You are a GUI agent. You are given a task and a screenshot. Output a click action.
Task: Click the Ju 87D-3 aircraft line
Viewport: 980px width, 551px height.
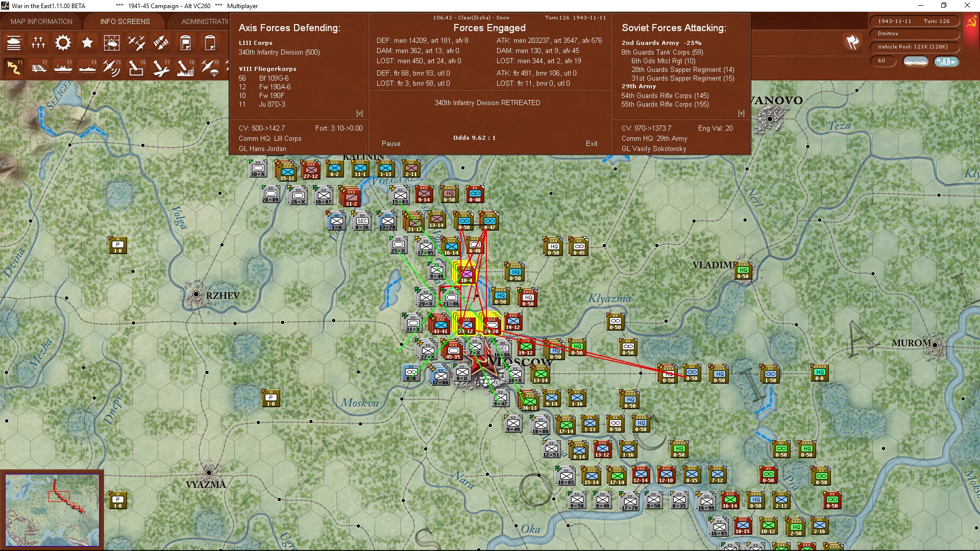[262, 105]
